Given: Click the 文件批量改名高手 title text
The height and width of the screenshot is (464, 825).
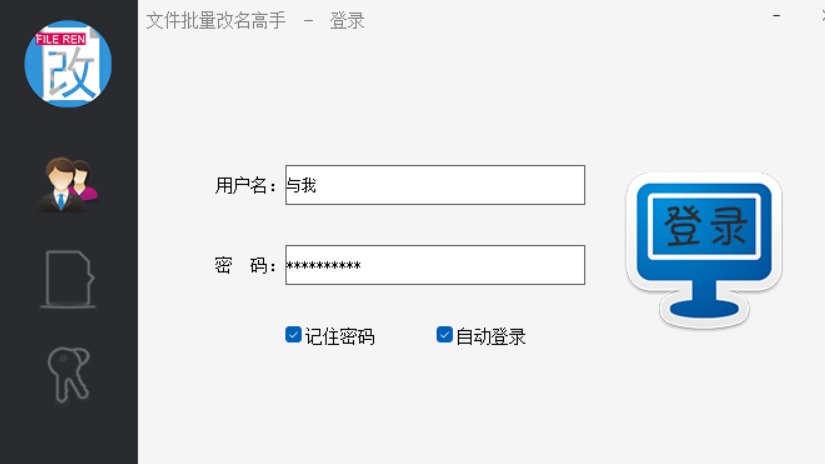Looking at the screenshot, I should [216, 21].
